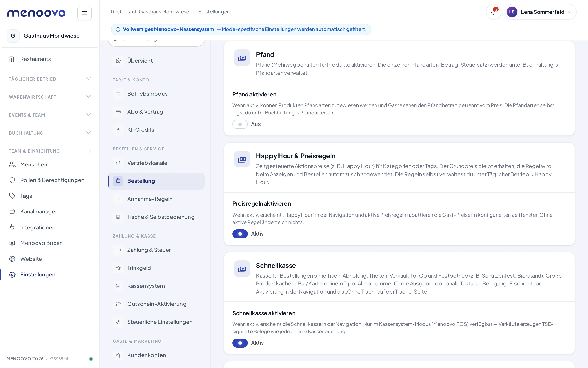Viewport: 588px width, 368px height.
Task: Expand the Täglicher Betrieb section
Action: 50,79
